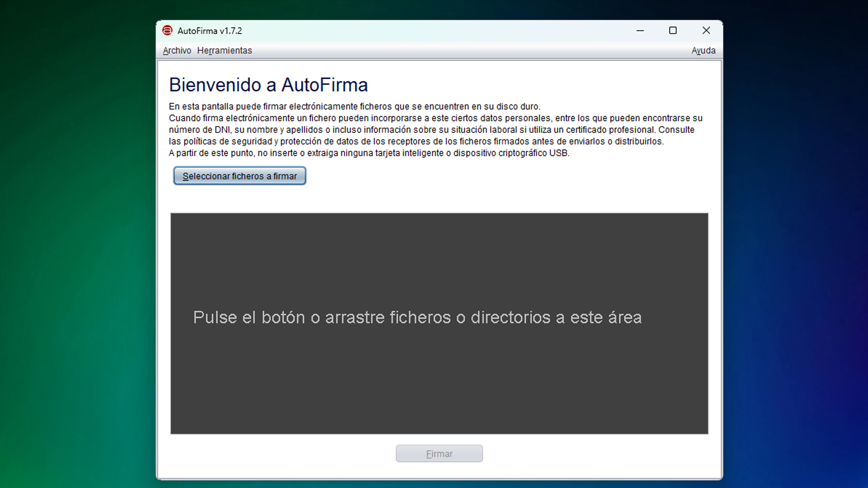
Task: Click the AutoFirma v1.7.2 window title
Action: [x=209, y=31]
